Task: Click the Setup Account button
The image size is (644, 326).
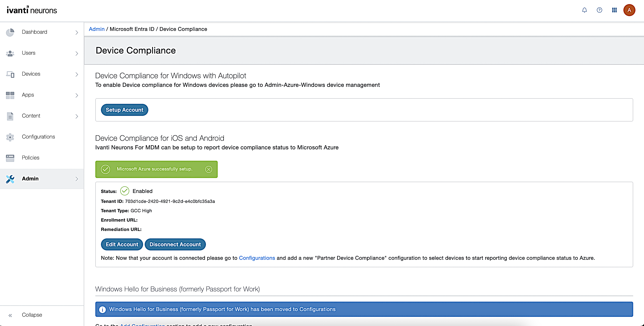Action: 125,110
